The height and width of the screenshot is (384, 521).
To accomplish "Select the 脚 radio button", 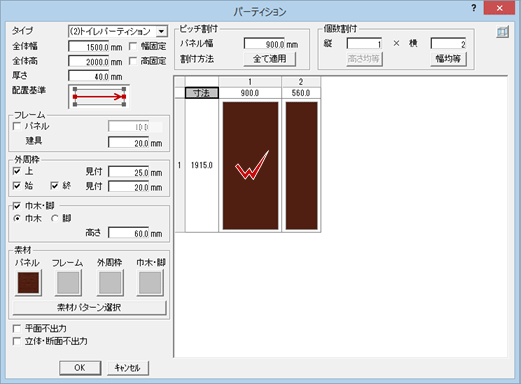I will [x=55, y=218].
